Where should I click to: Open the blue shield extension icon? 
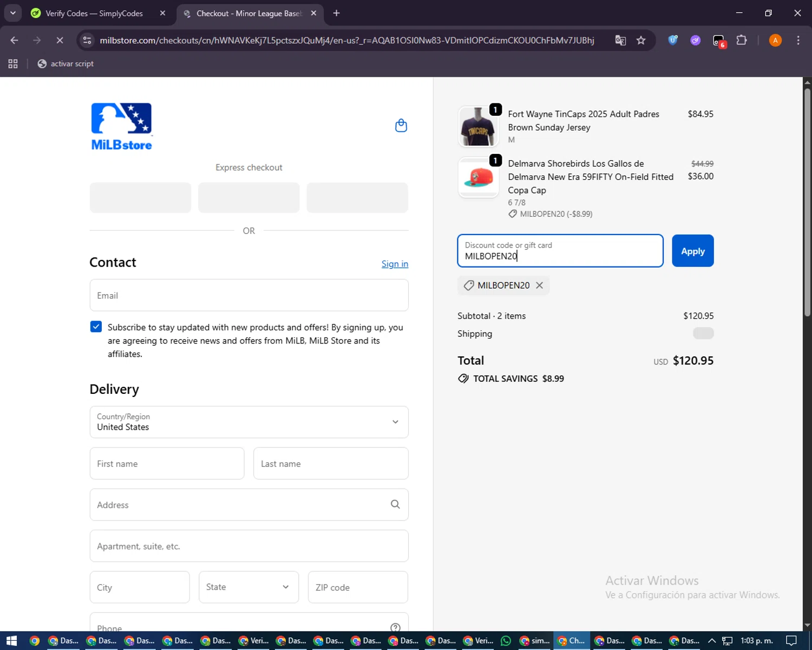pyautogui.click(x=673, y=40)
